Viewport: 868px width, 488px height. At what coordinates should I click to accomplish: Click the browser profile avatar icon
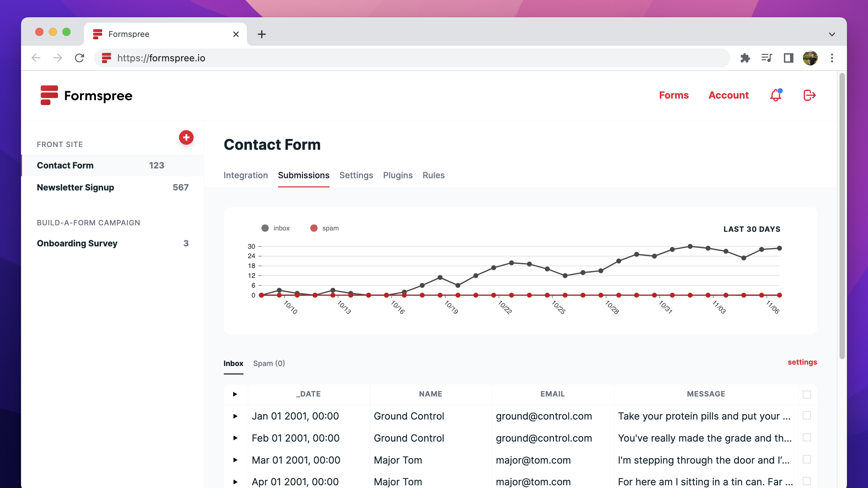pos(810,58)
